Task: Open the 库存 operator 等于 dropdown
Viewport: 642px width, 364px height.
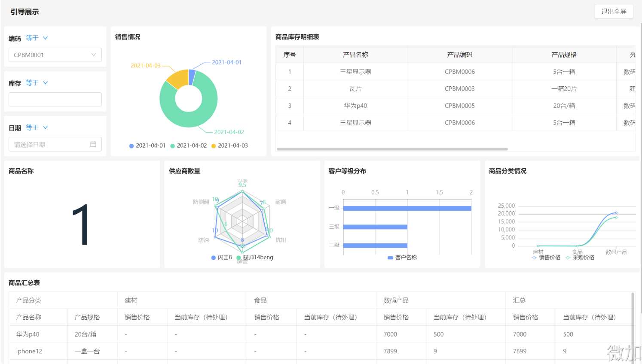Action: point(37,83)
